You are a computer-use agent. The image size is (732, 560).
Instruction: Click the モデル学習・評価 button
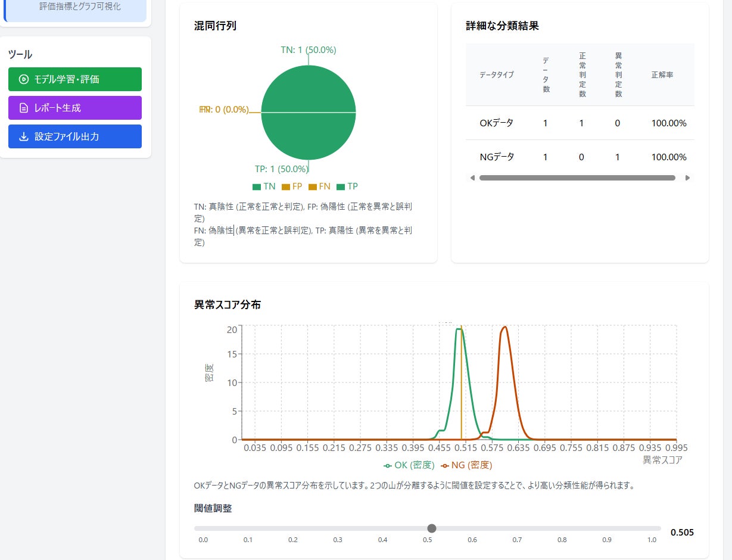click(75, 79)
